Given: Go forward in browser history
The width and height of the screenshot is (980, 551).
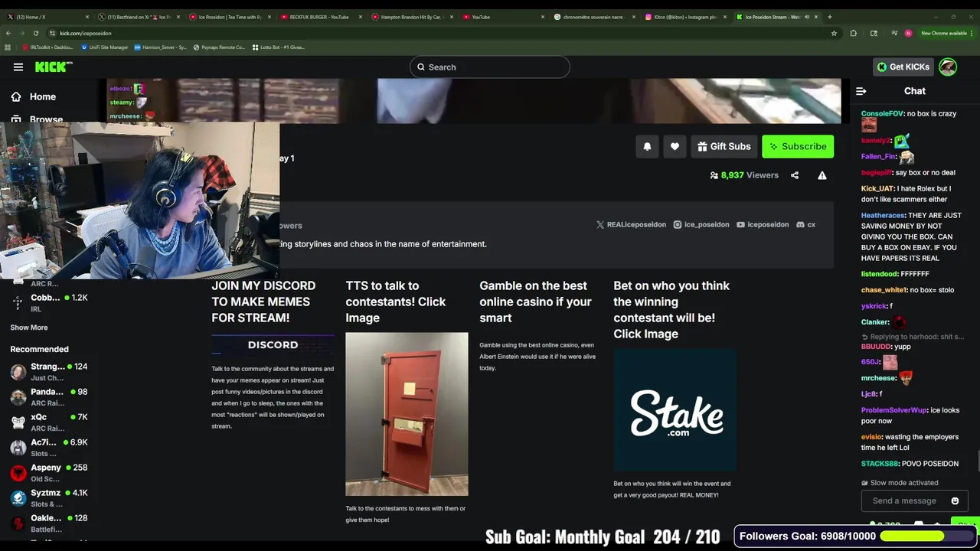Looking at the screenshot, I should tap(22, 33).
